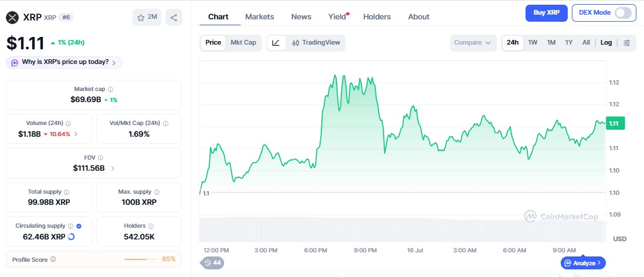Viewport: 644px width, 277px height.
Task: Switch to line chart icon
Action: pyautogui.click(x=276, y=43)
